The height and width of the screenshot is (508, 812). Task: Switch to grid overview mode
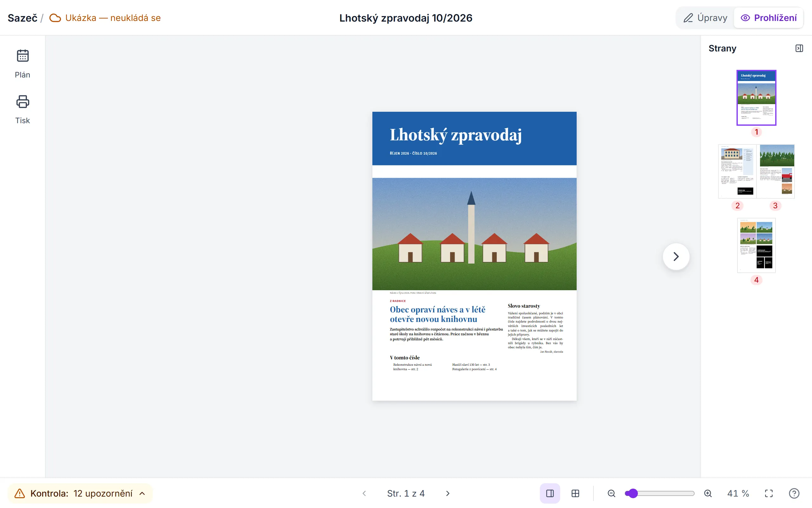575,493
